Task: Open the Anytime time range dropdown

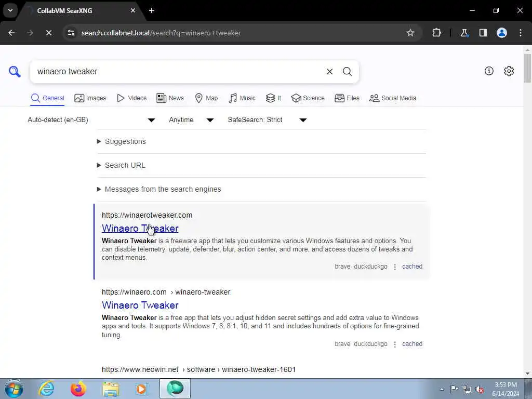Action: click(x=191, y=120)
